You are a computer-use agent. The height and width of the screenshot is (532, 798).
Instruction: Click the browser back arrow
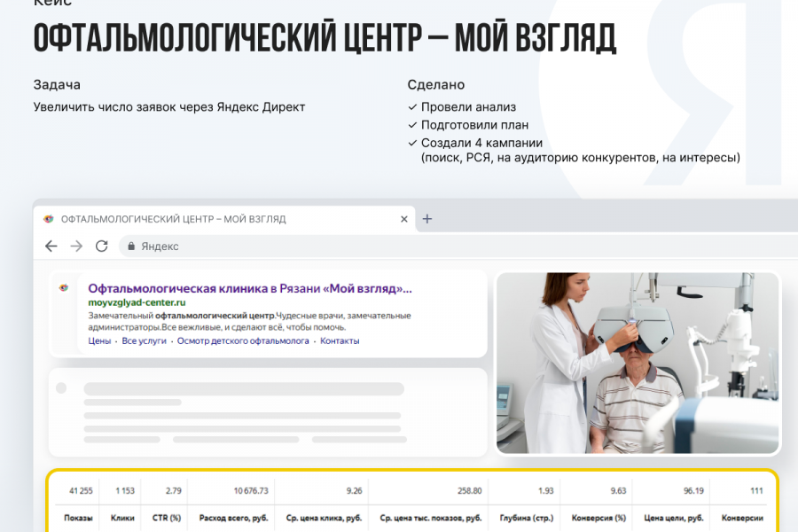[51, 246]
